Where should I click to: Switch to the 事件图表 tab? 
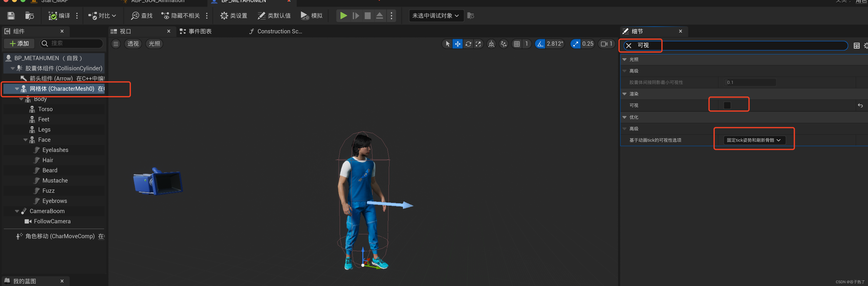point(196,31)
